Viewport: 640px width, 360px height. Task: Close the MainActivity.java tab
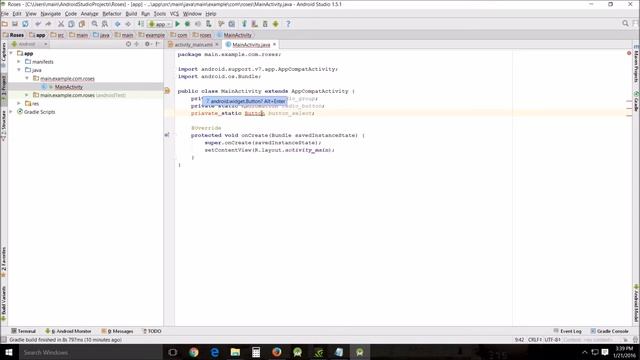pos(274,44)
